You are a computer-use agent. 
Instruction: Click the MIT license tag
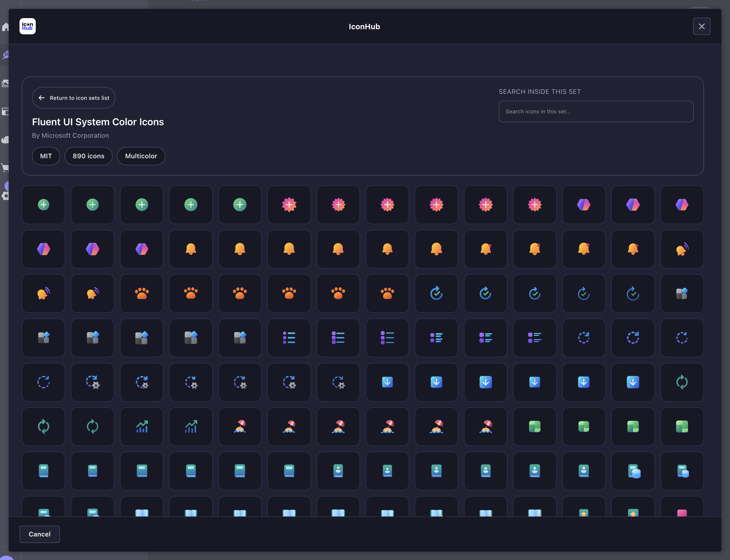point(46,156)
